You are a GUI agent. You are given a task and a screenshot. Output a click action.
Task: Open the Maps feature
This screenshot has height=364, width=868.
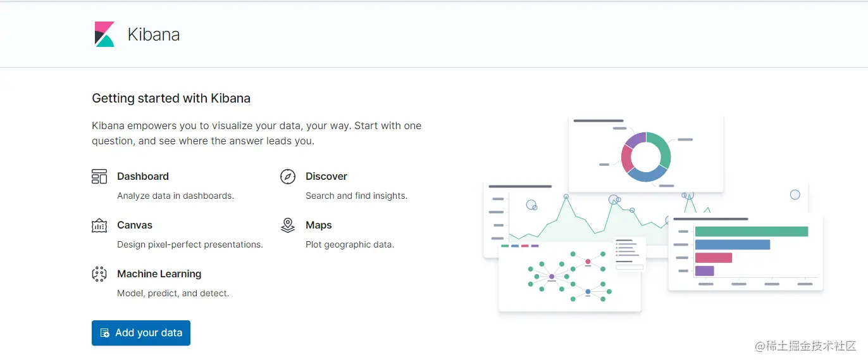319,225
